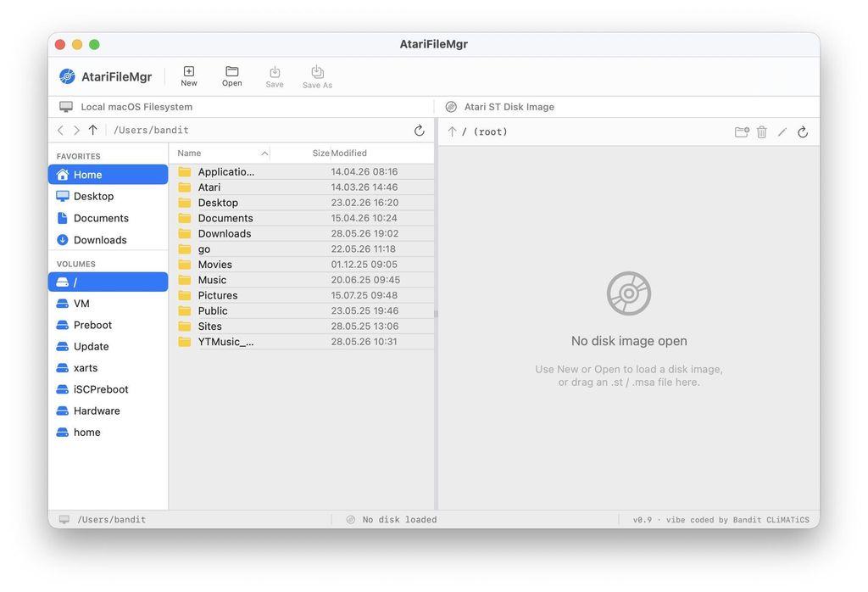
Task: Select the VM volume
Action: click(108, 304)
